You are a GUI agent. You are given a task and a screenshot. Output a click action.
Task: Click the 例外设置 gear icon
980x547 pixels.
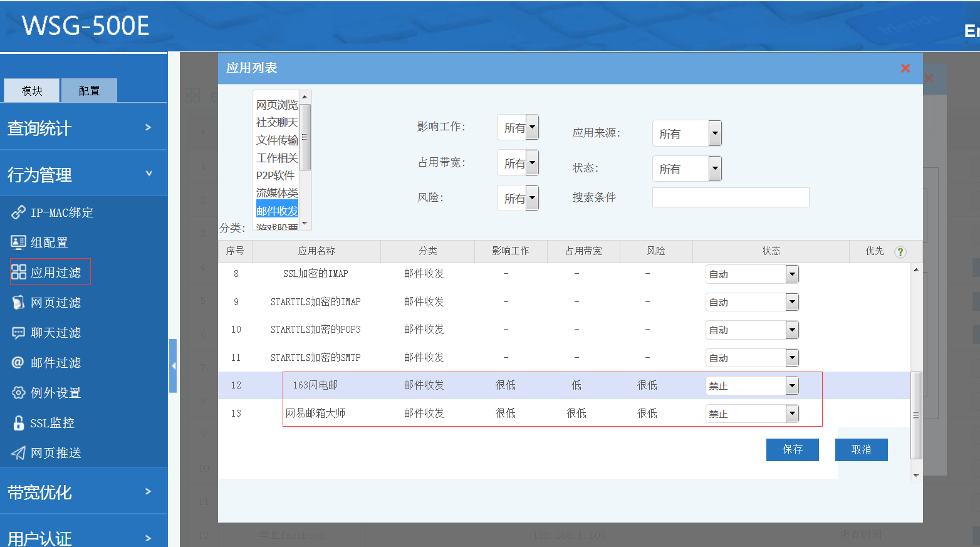tap(19, 392)
